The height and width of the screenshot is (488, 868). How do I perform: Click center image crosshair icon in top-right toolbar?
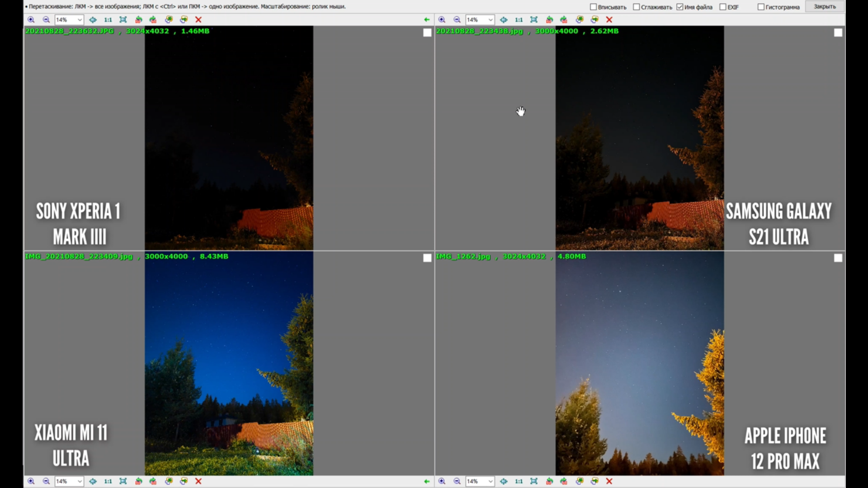click(x=504, y=19)
